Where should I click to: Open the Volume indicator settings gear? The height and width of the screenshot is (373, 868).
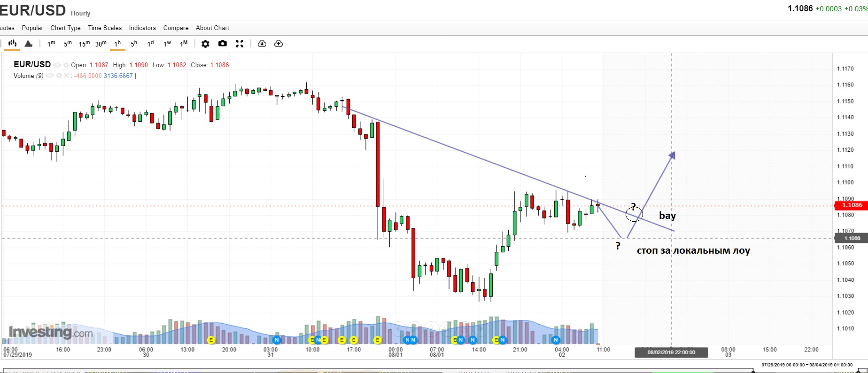[x=59, y=76]
